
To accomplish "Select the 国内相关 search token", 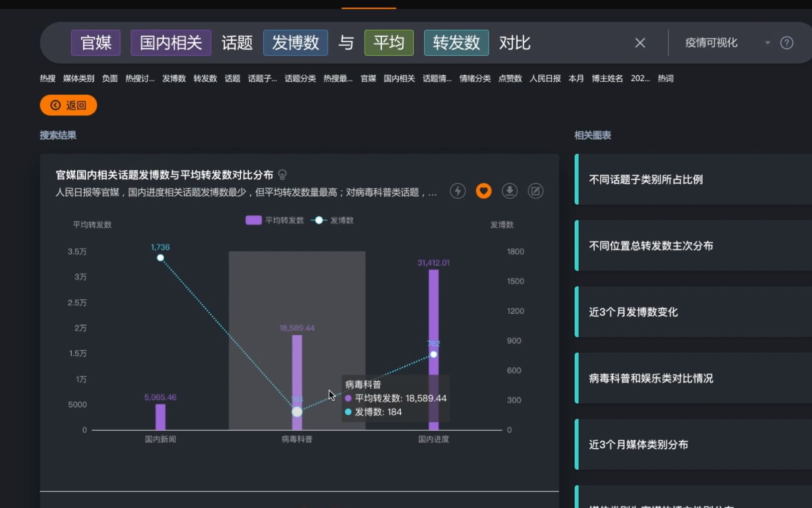I will tap(171, 43).
